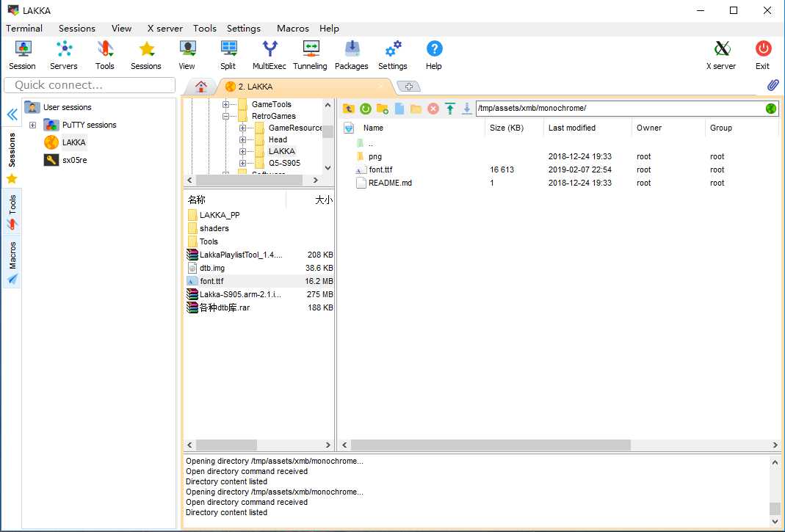The width and height of the screenshot is (785, 532).
Task: Click the View toolbar icon
Action: tap(187, 55)
